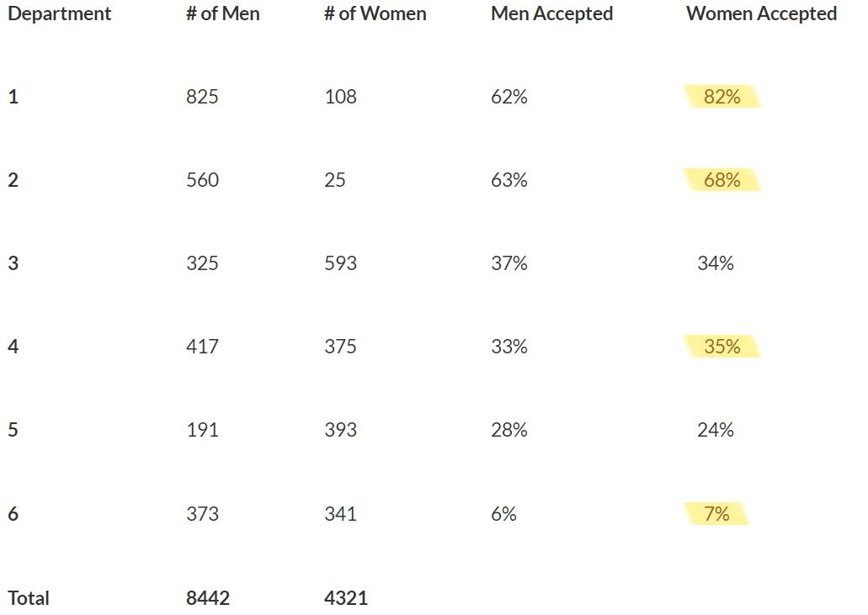Select the highlighted 7% cell
Image resolution: width=868 pixels, height=615 pixels.
716,514
